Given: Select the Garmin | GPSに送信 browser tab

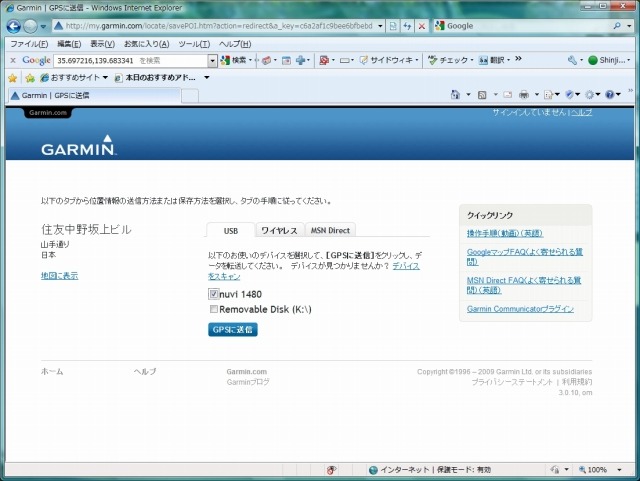Looking at the screenshot, I should pos(94,96).
